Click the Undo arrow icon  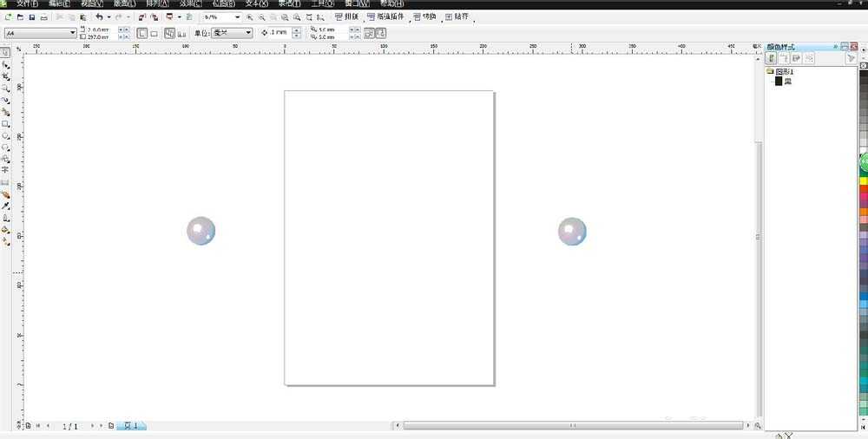pos(99,17)
